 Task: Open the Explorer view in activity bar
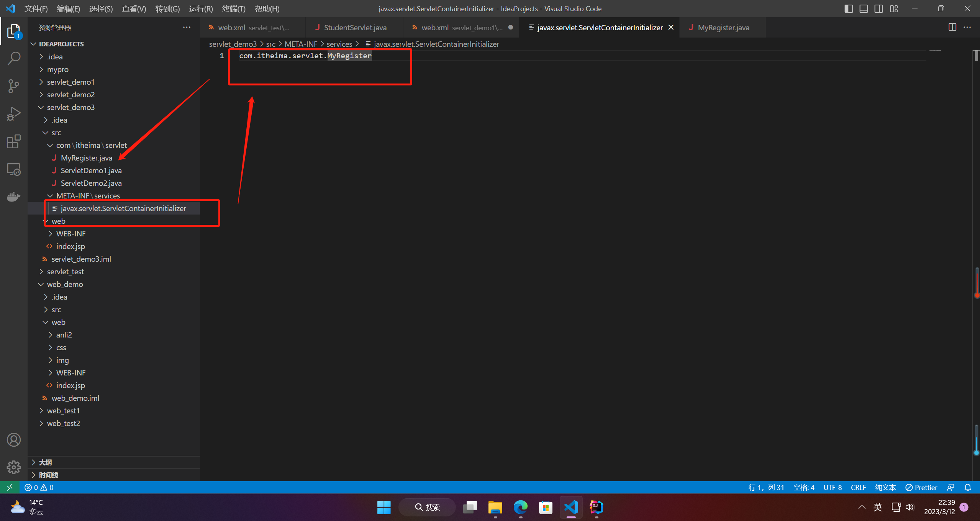[14, 31]
